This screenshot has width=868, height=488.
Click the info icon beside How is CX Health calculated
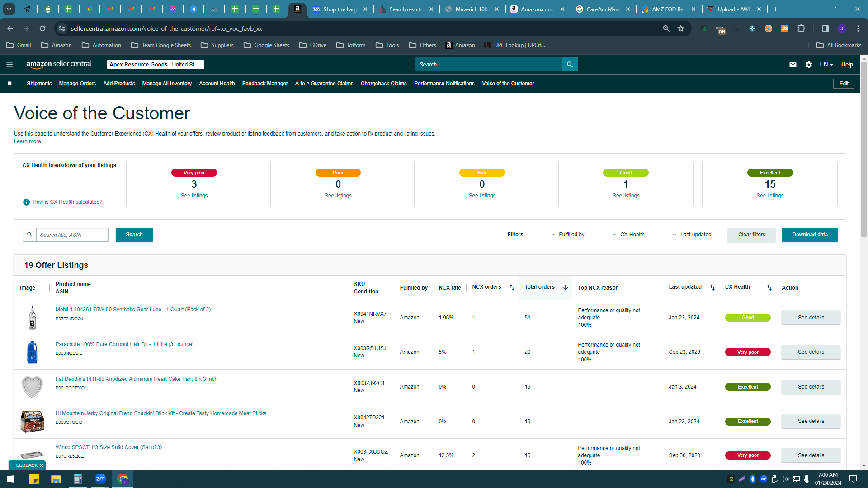click(26, 202)
